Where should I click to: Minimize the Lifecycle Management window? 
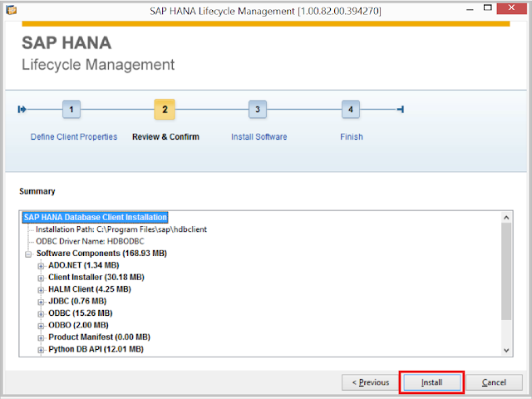(470, 9)
